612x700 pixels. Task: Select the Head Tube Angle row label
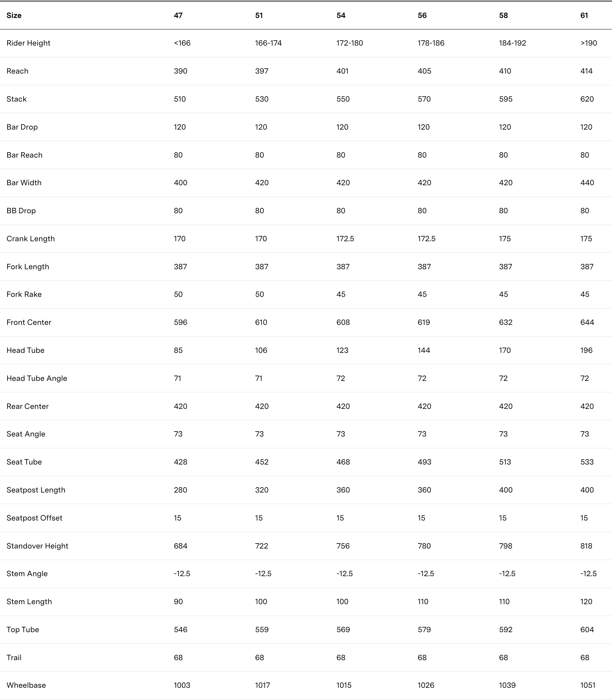[37, 378]
